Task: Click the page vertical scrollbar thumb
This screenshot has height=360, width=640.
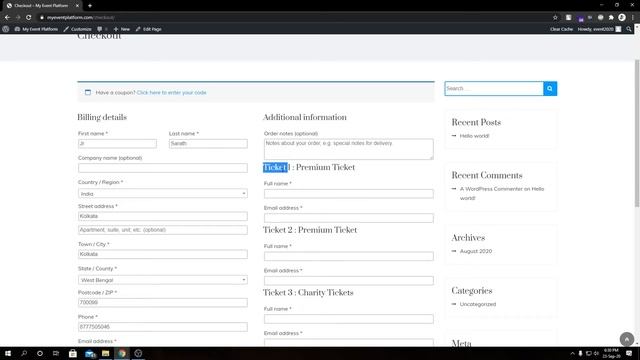Action: click(x=637, y=133)
